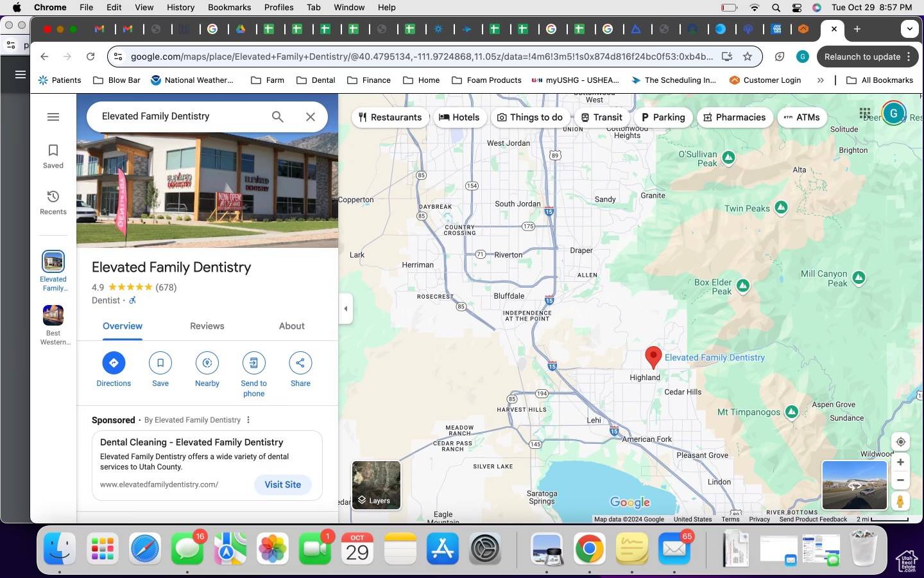Open the Google apps grid
The width and height of the screenshot is (924, 578).
tap(865, 113)
